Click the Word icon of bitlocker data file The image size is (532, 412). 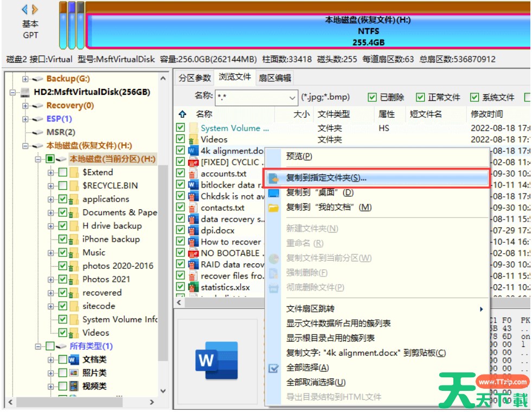pyautogui.click(x=193, y=185)
